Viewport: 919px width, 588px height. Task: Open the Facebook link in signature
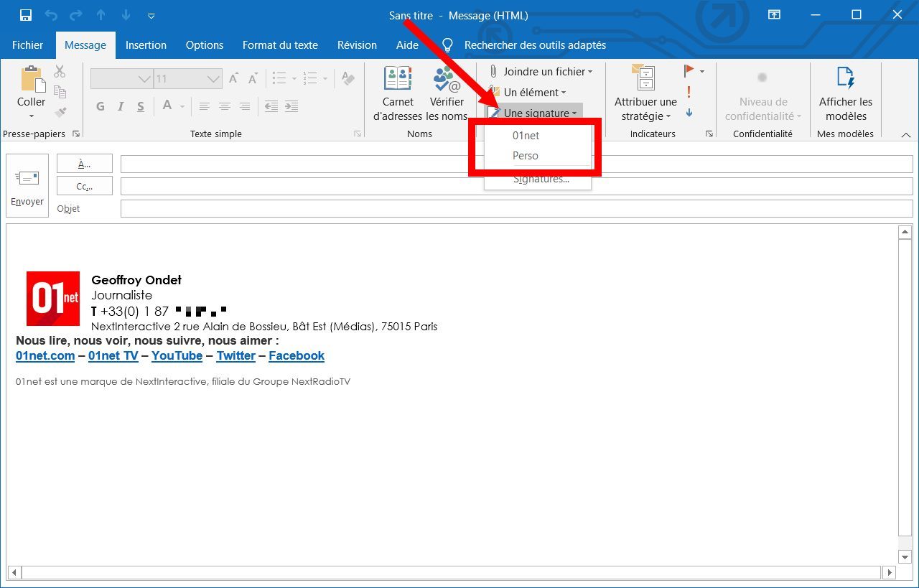click(297, 355)
